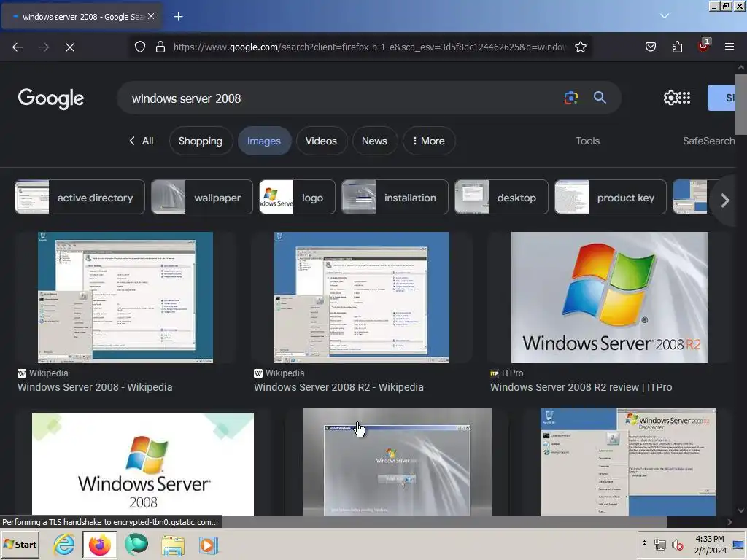The image size is (747, 560).
Task: Open the Windows Server 2008 R2 Datacenter thumbnail
Action: click(627, 462)
